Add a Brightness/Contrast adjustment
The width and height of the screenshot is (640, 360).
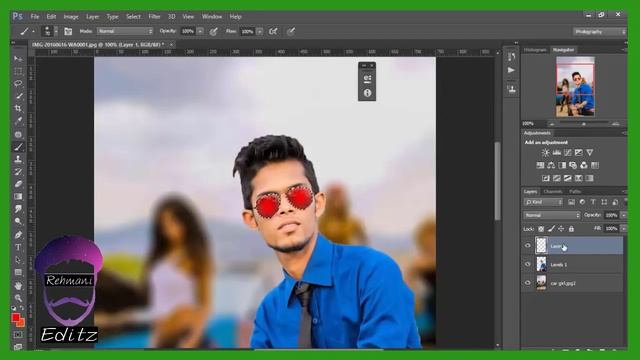tap(545, 152)
